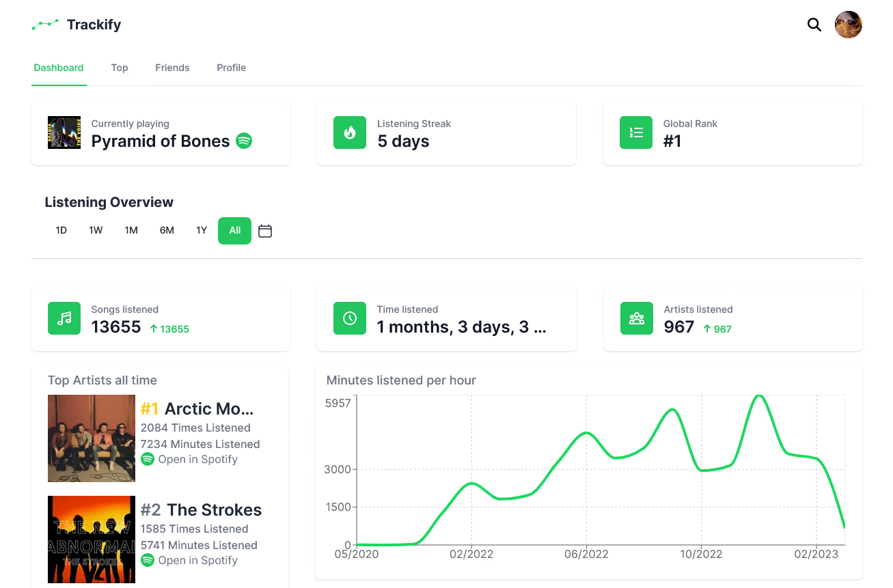Viewport: 893px width, 588px height.
Task: Open The Strokes in Spotify link
Action: click(x=189, y=561)
